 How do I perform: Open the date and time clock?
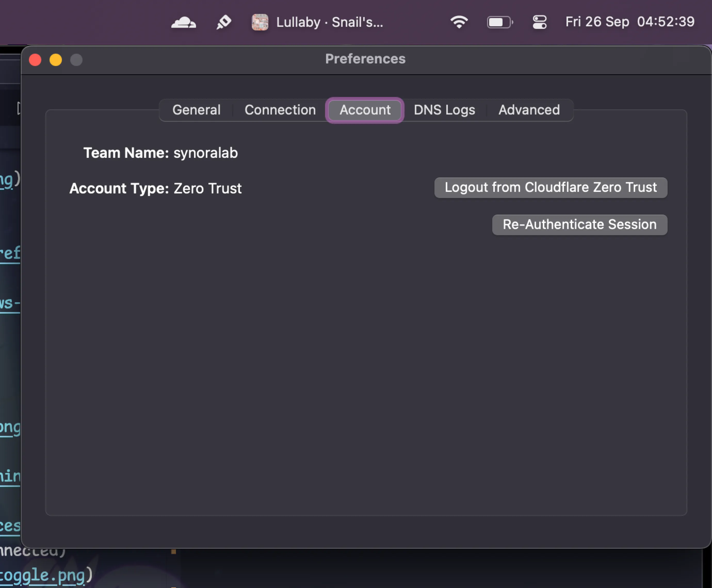coord(630,22)
